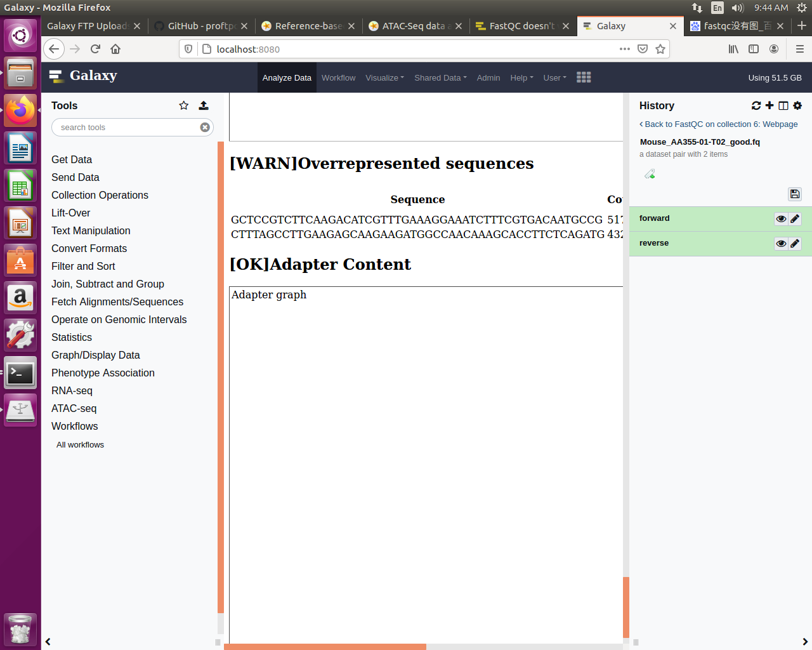Viewport: 812px width, 650px height.
Task: Open the forward dataset entry
Action: (x=655, y=218)
